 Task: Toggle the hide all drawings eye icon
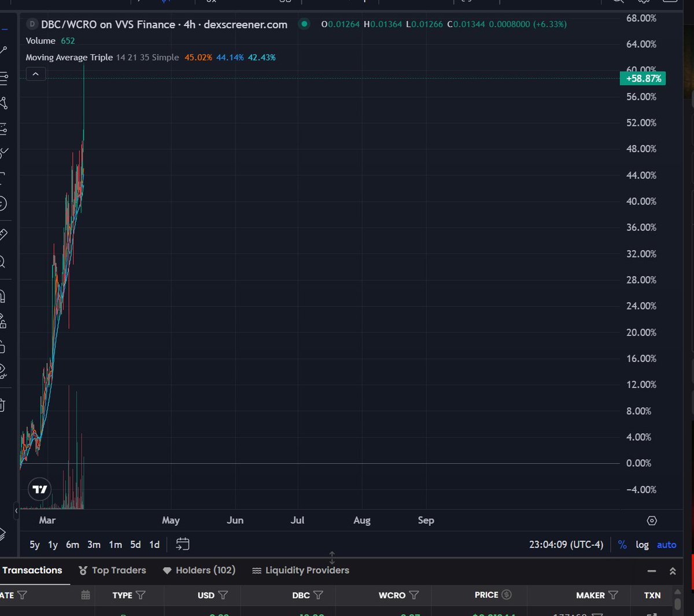click(2, 370)
